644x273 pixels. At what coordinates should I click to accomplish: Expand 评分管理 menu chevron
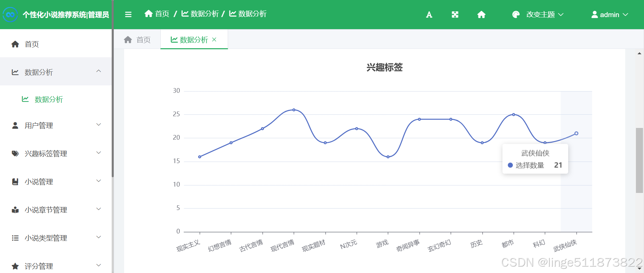(x=99, y=265)
